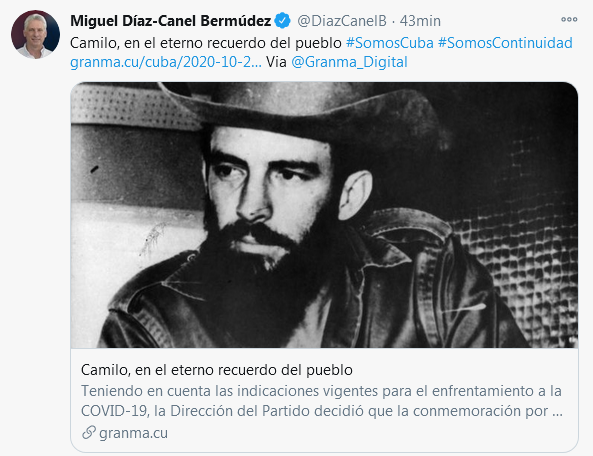Open the Miguel Díaz-Canel Bermúdez display name
The height and width of the screenshot is (456, 593).
tap(170, 20)
